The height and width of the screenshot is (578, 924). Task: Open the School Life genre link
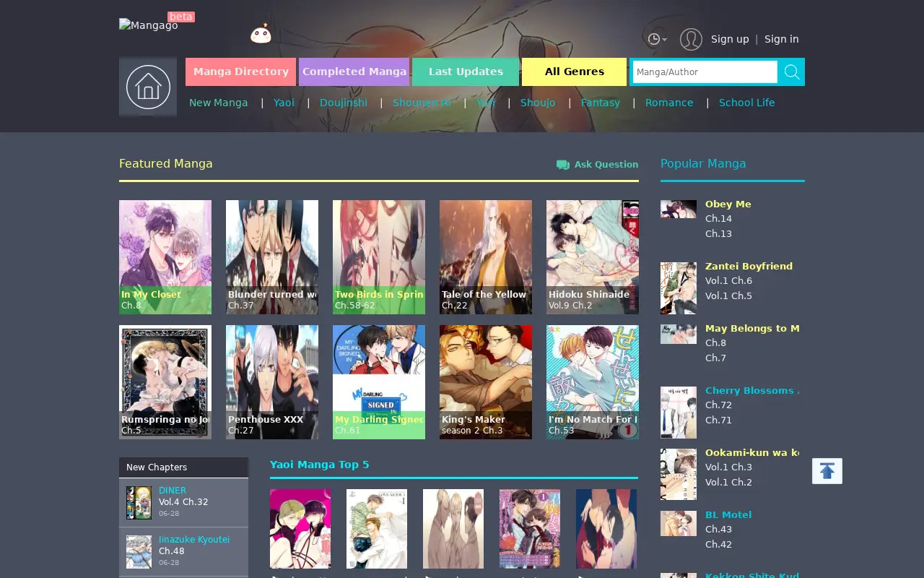747,103
